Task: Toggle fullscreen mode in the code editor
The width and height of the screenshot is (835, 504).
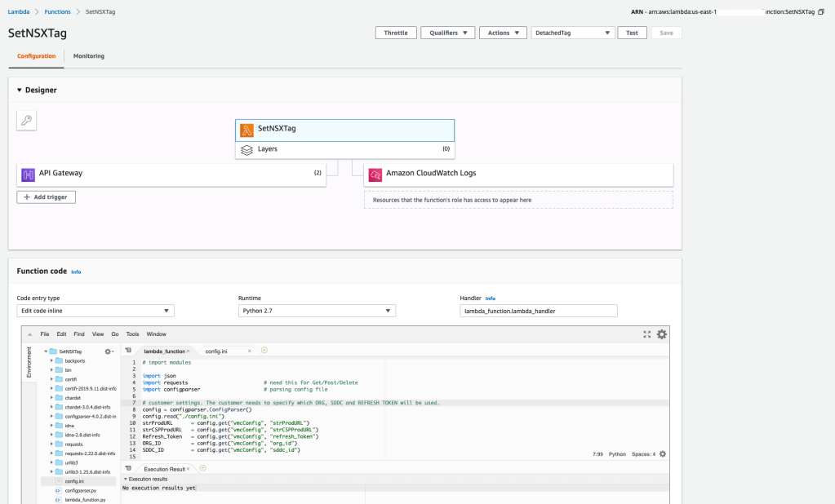Action: (646, 334)
